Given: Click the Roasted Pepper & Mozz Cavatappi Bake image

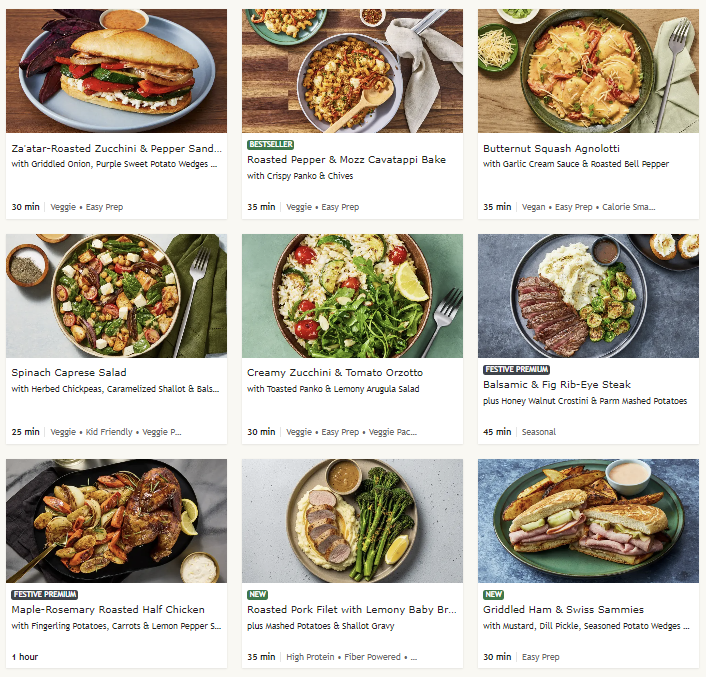Looking at the screenshot, I should click(352, 71).
